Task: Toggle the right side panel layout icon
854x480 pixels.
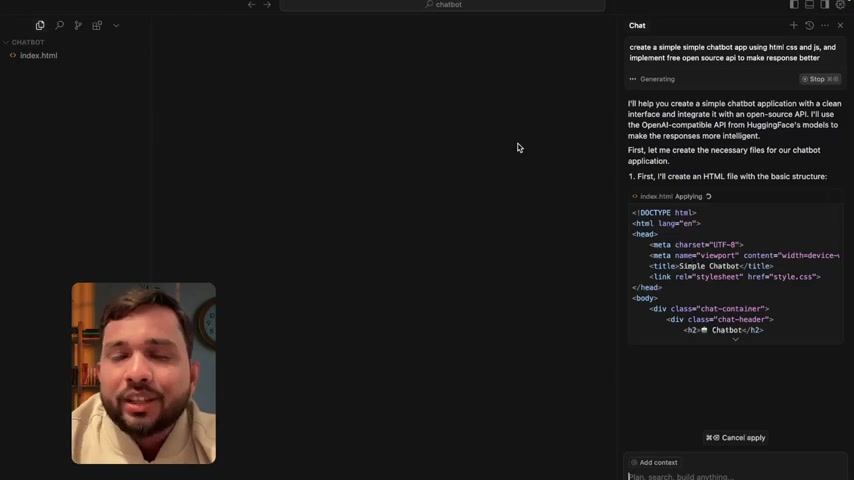Action: [825, 4]
